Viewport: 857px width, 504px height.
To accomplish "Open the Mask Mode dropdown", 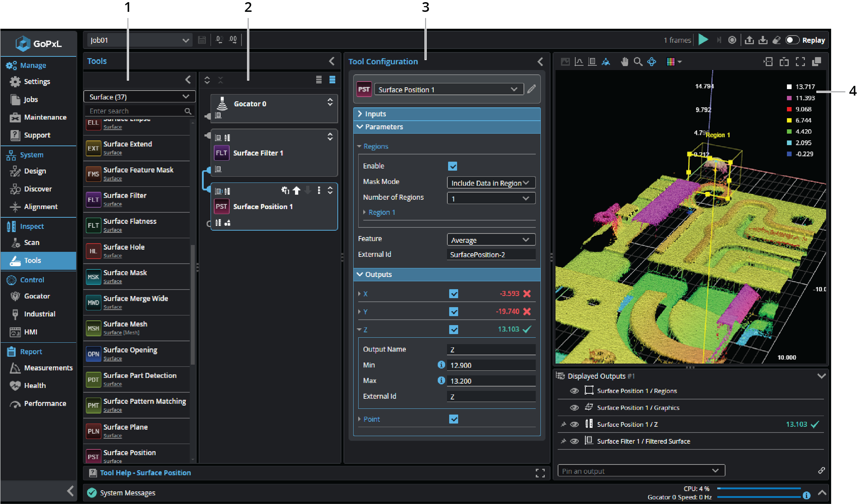I will click(490, 183).
